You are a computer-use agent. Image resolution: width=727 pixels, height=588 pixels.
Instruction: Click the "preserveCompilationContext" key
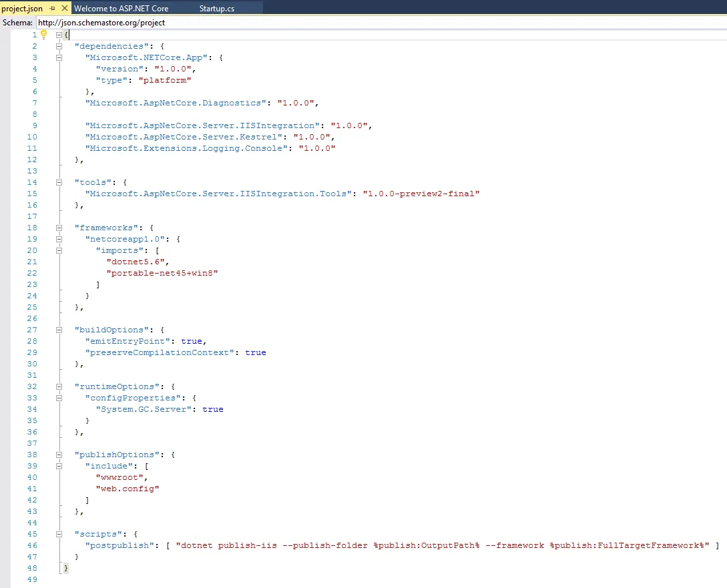coord(160,352)
